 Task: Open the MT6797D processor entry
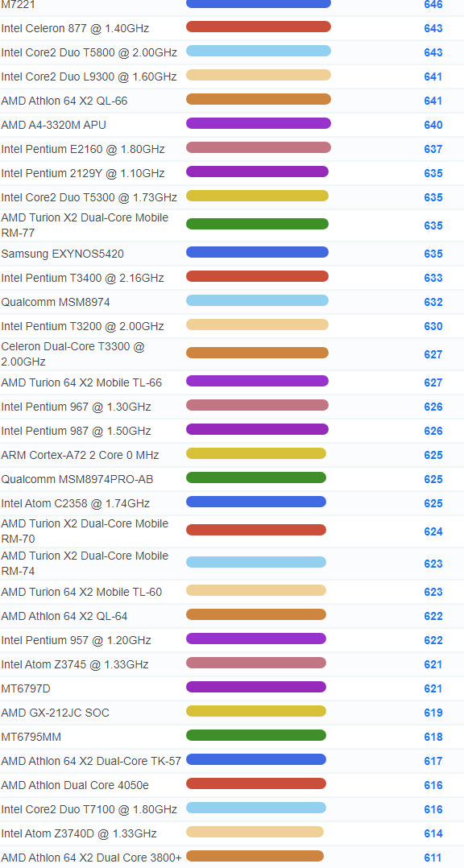pyautogui.click(x=26, y=689)
